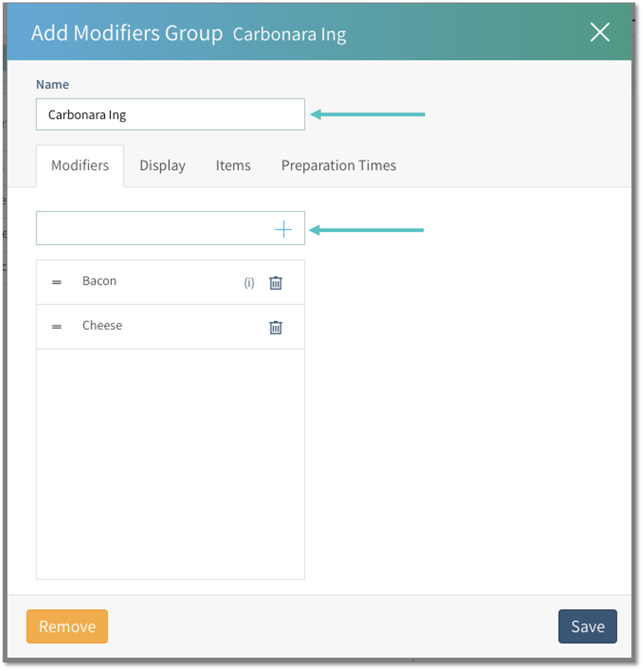
Task: Save the modifiers group
Action: 587,626
